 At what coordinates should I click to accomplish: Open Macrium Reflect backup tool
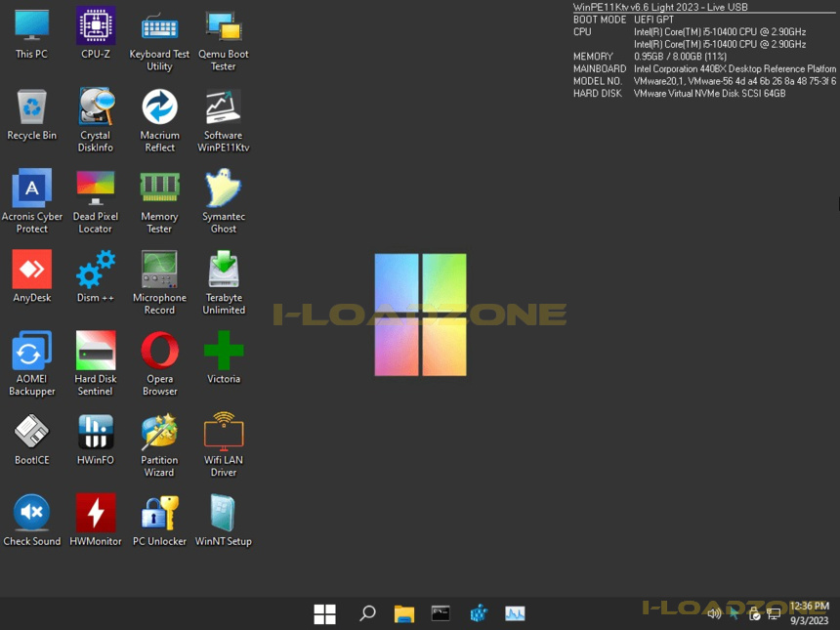tap(159, 120)
